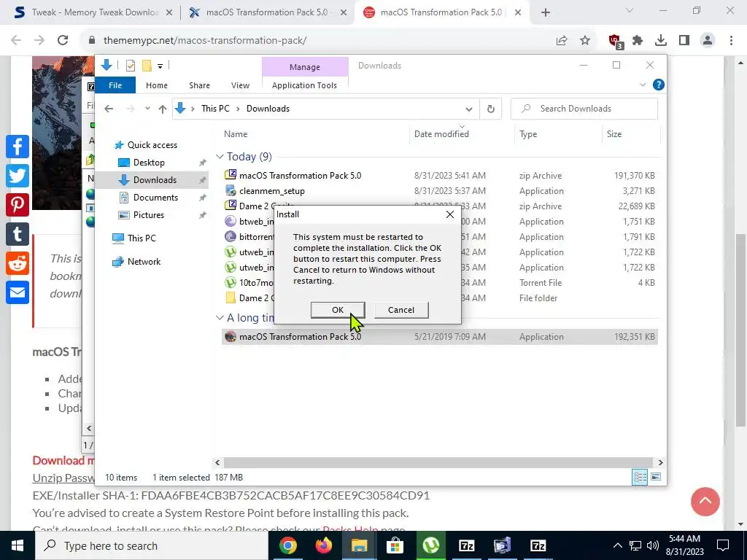Open Microsoft Store from the taskbar
Viewport: 747px width, 560px height.
tap(395, 545)
